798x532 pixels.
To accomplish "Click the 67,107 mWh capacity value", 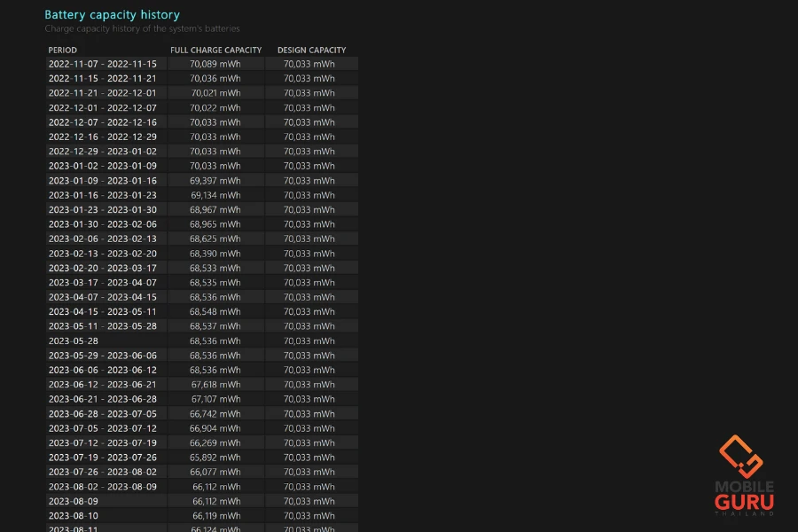I will [215, 399].
